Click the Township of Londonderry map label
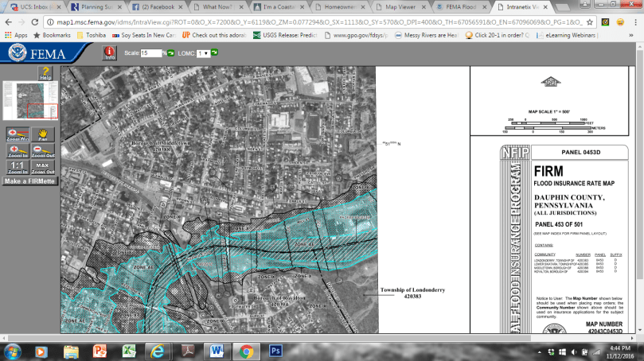Viewport: 644px width, 361px height. [x=412, y=293]
